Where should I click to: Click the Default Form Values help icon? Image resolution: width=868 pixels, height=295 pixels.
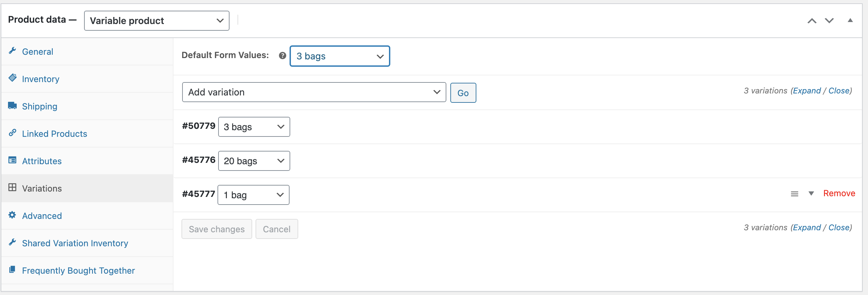(x=282, y=56)
